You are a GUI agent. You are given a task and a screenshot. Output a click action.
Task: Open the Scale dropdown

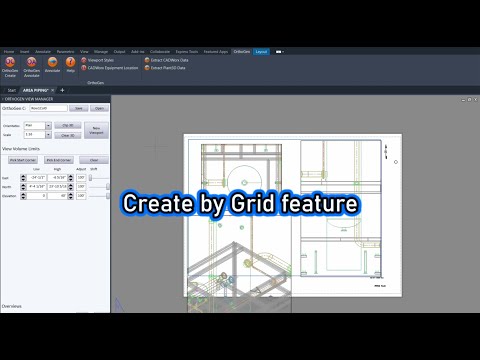48,135
